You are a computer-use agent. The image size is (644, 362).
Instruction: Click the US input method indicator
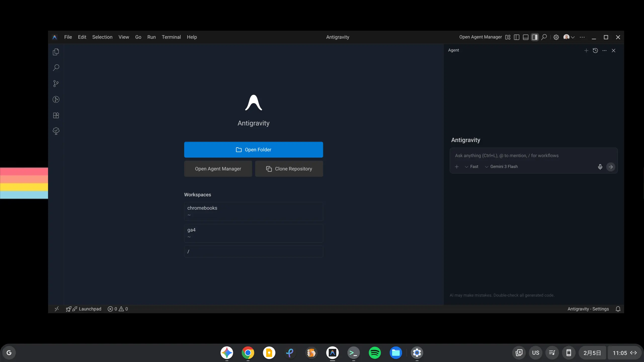[x=535, y=353]
